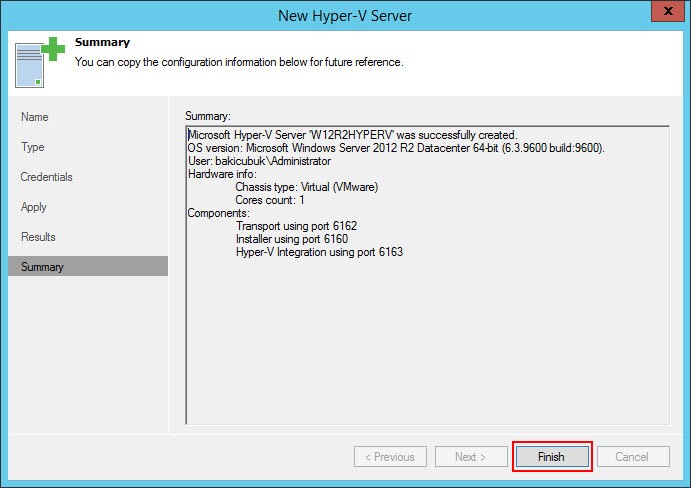This screenshot has height=488, width=691.
Task: Select the Type wizard step
Action: [33, 147]
